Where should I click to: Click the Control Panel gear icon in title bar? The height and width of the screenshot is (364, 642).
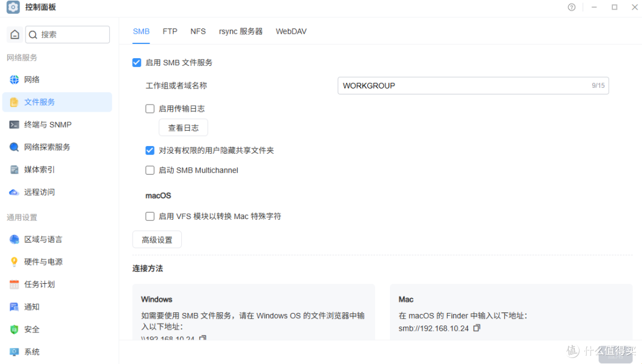coord(13,7)
